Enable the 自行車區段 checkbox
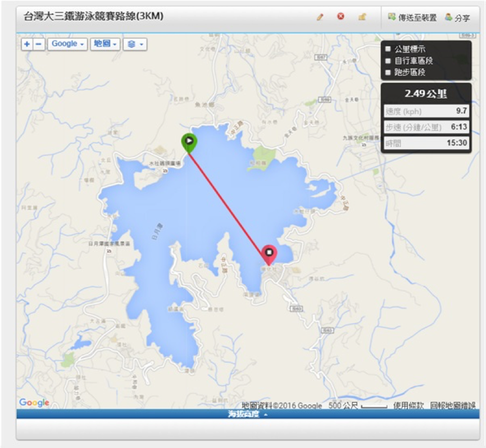Viewport: 486px width, 448px height. (388, 61)
